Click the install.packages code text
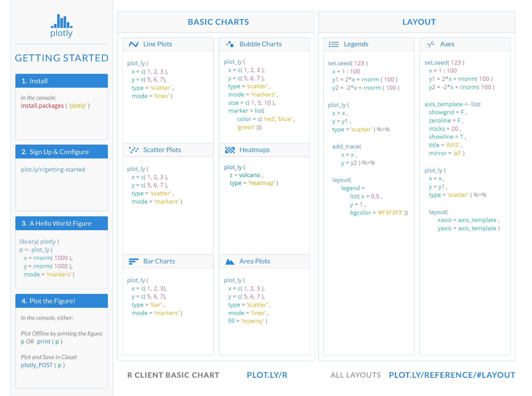The image size is (532, 396). pyautogui.click(x=42, y=106)
